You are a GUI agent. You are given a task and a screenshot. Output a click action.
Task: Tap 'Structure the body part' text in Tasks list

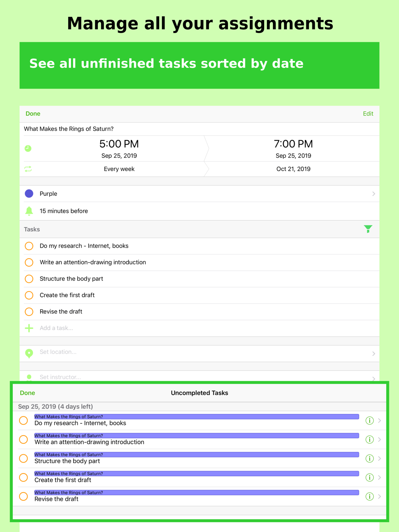pos(71,279)
